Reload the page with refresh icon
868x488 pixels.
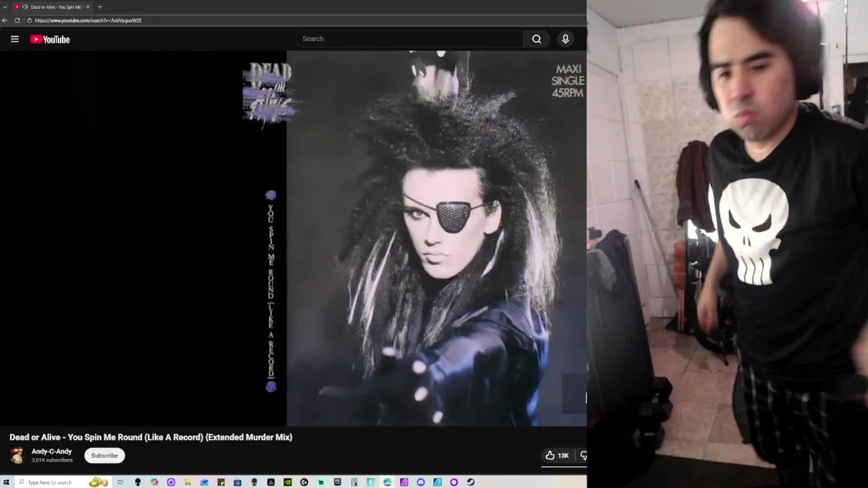point(17,20)
